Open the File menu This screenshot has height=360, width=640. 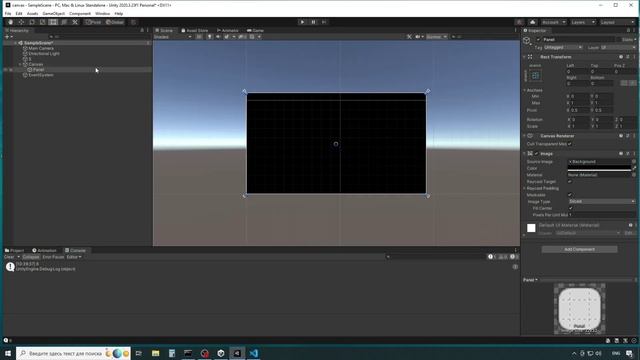point(8,13)
